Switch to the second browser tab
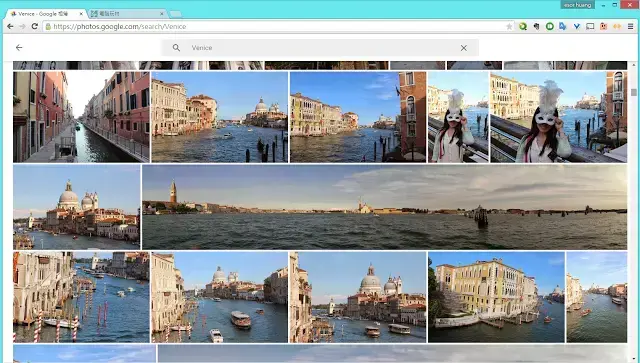The height and width of the screenshot is (363, 640). tap(127, 14)
